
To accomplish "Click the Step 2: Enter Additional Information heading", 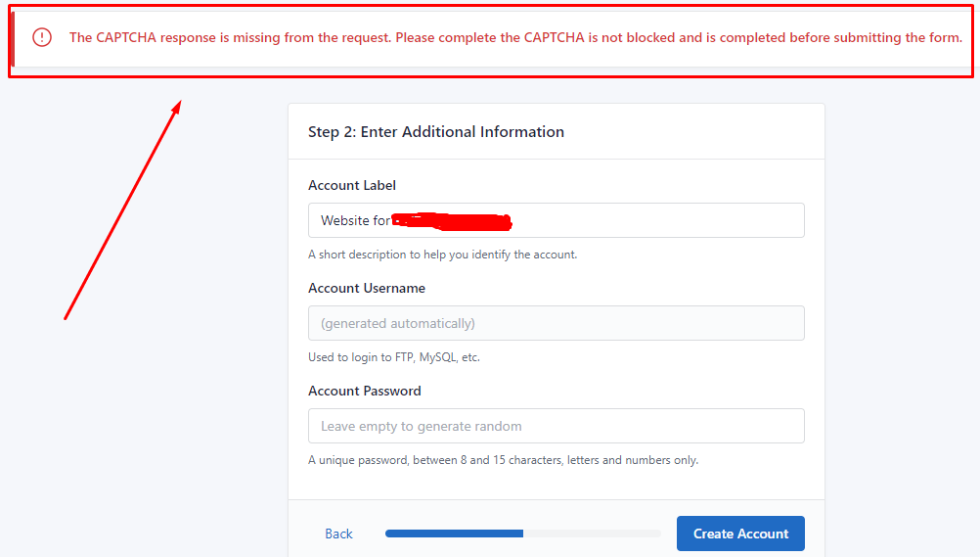I will click(x=436, y=132).
